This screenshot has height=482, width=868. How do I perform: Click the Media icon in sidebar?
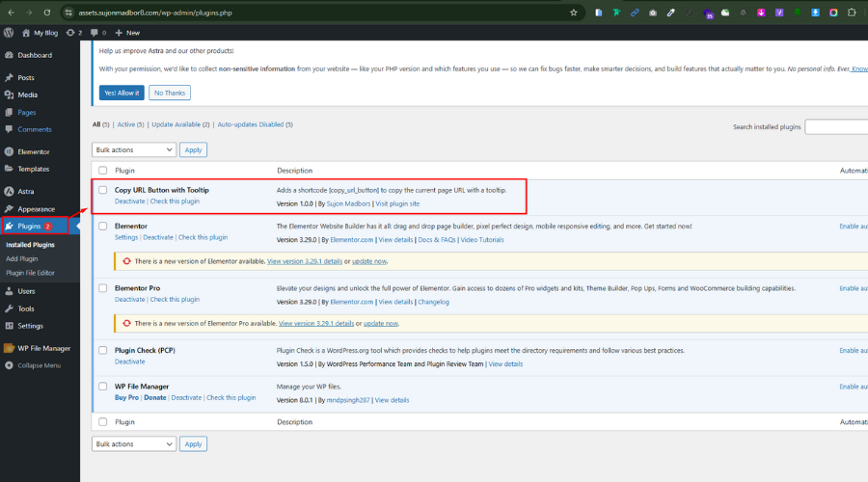[9, 95]
